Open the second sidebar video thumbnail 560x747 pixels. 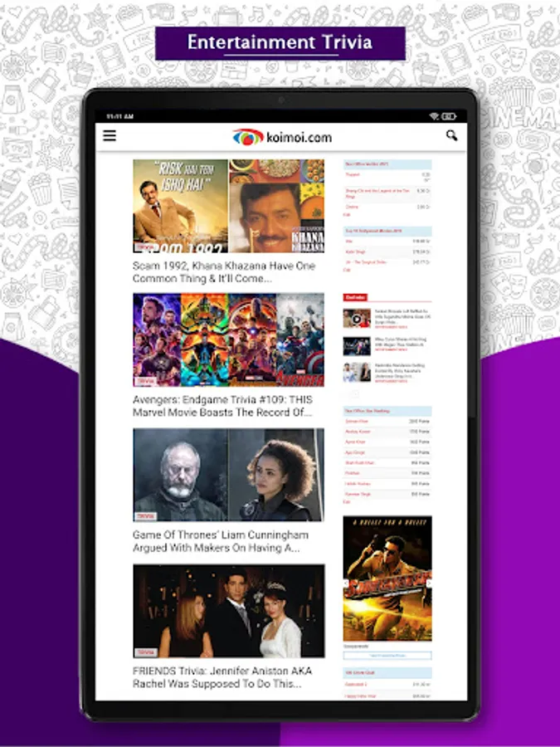[x=357, y=346]
